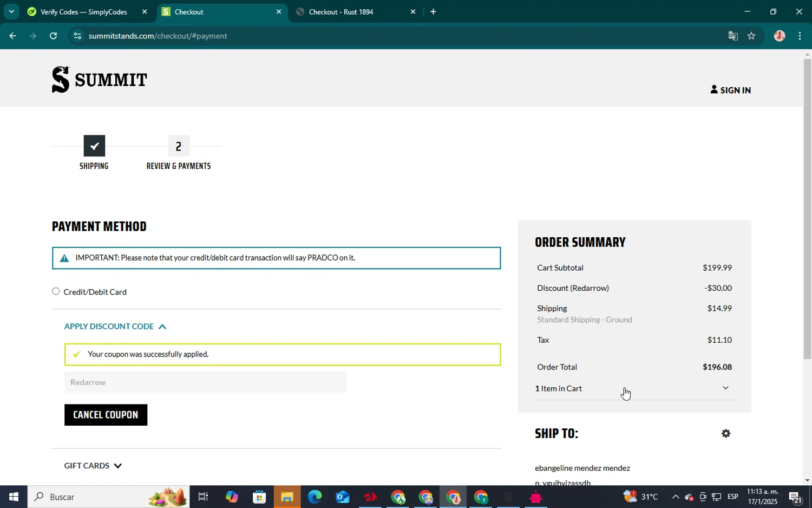Click the PRADCO important notice text
This screenshot has width=812, height=508.
(215, 258)
